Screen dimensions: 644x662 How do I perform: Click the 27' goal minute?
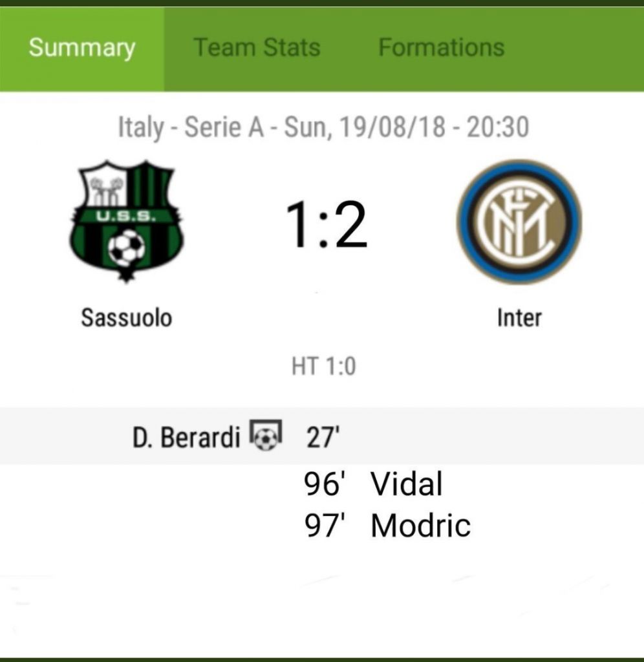point(323,437)
